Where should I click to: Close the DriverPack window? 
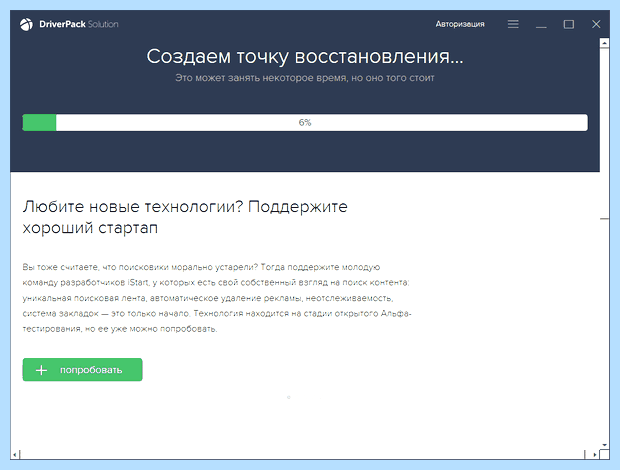(596, 25)
